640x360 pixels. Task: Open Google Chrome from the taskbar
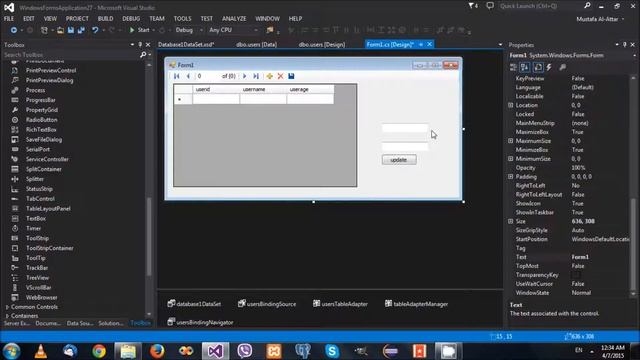click(99, 351)
